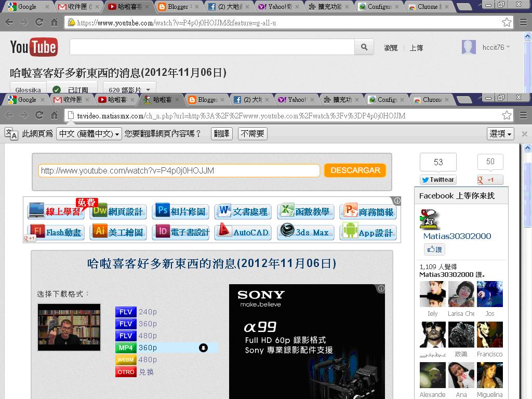Click the video URL input field
The height and width of the screenshot is (399, 532).
(179, 170)
